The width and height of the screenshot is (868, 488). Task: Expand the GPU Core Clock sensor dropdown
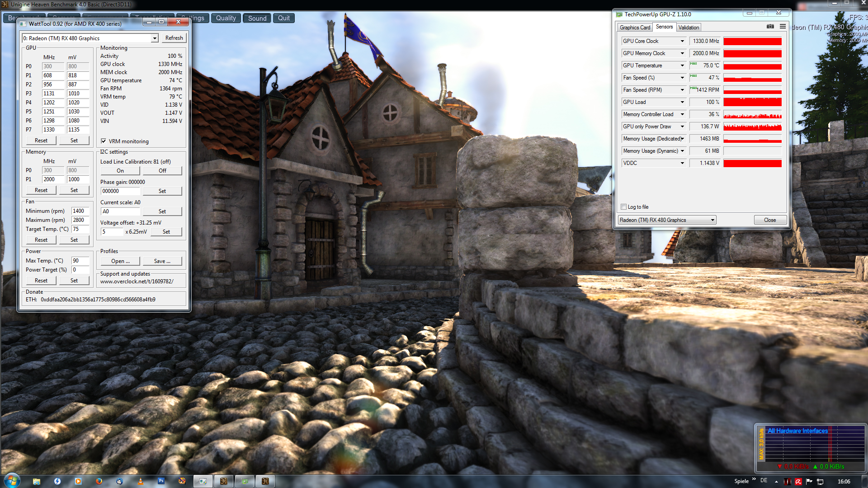pyautogui.click(x=682, y=41)
